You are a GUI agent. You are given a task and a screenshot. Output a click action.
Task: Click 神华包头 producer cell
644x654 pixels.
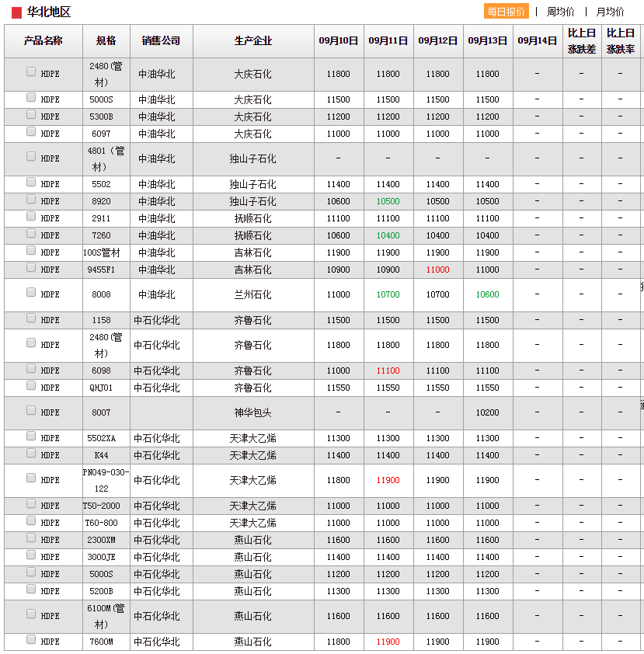(x=252, y=413)
